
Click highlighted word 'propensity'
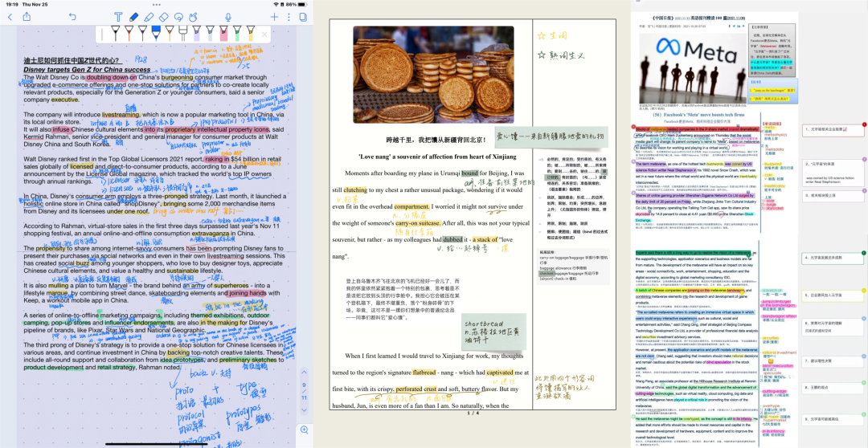(51, 249)
